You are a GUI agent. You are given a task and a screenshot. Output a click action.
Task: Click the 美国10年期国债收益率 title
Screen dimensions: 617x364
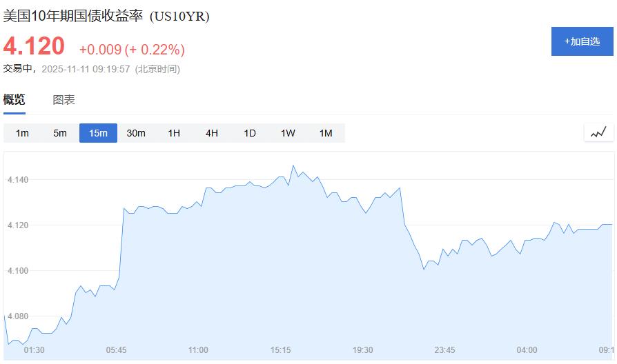74,16
